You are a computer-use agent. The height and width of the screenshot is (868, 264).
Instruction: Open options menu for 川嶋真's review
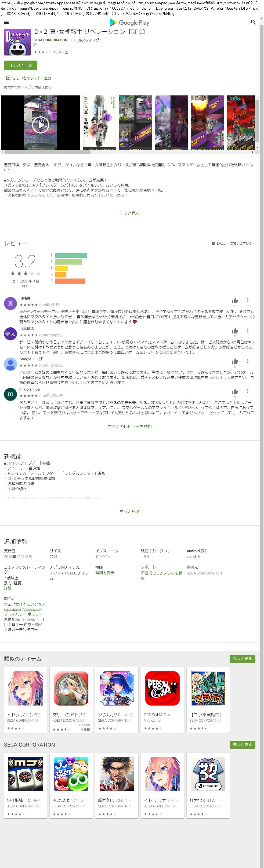point(248,300)
